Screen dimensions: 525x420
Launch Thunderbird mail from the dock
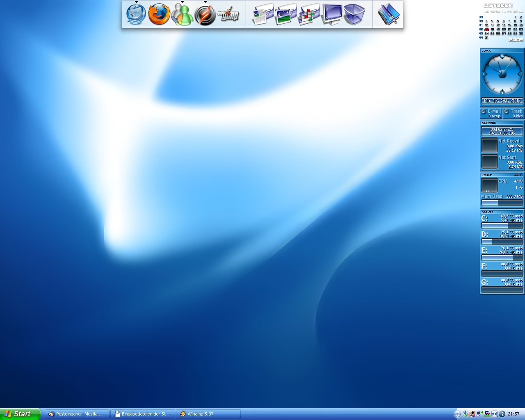click(x=136, y=15)
